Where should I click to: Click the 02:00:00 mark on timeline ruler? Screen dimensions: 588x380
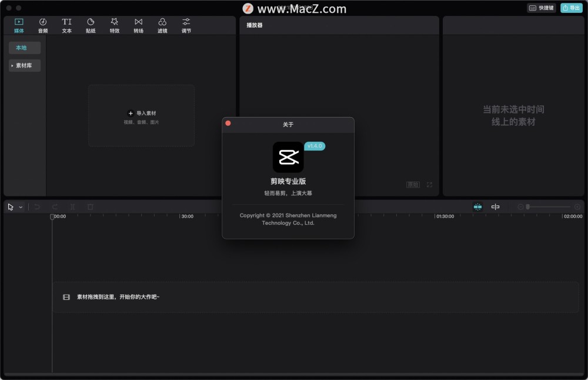[573, 216]
